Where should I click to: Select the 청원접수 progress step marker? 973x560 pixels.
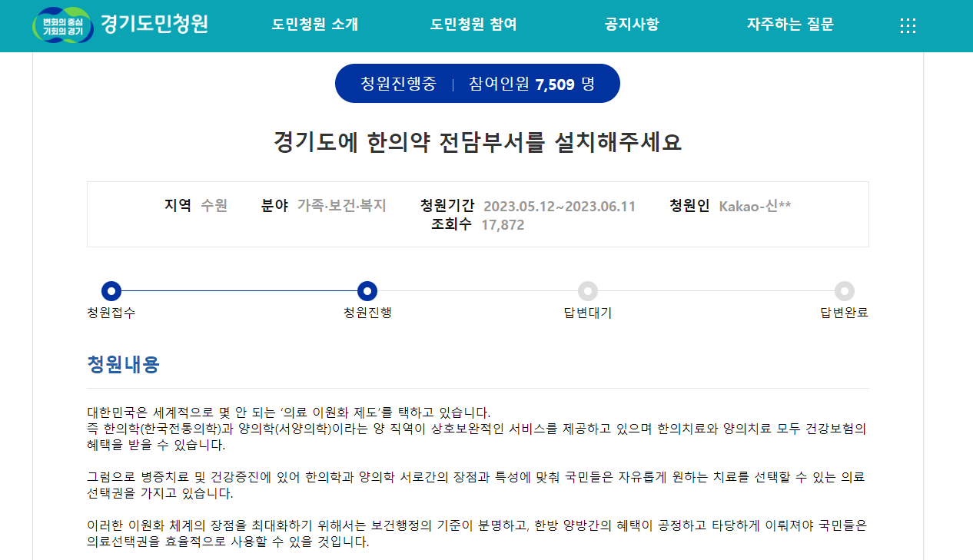111,292
